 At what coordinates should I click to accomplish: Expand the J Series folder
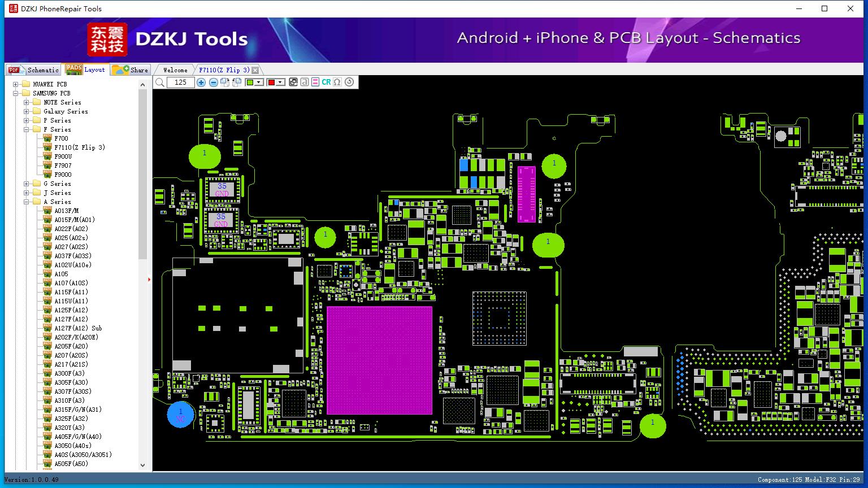tap(27, 193)
